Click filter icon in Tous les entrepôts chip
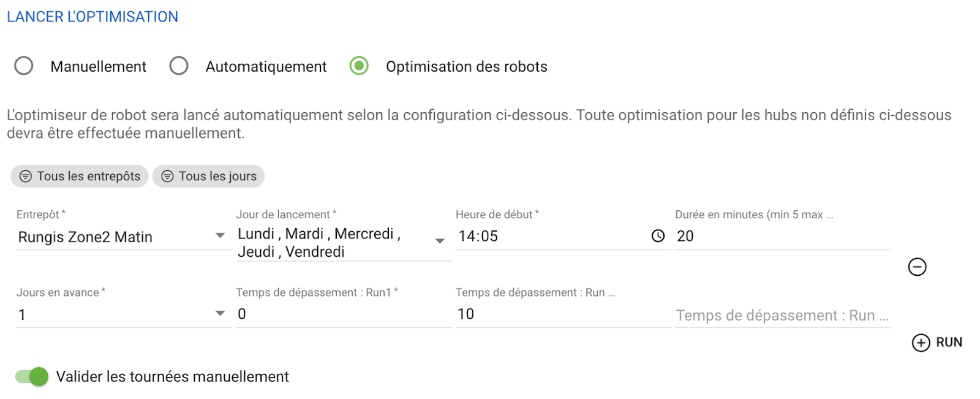Image resolution: width=980 pixels, height=399 pixels. coord(26,177)
